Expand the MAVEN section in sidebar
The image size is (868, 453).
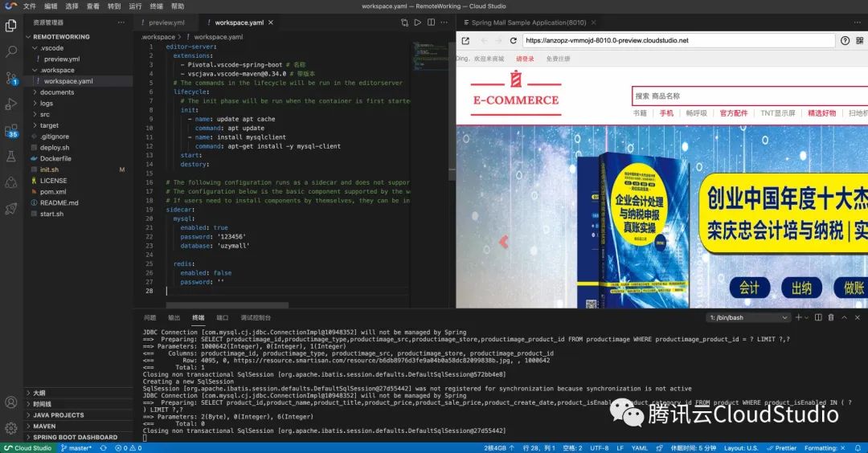point(44,426)
